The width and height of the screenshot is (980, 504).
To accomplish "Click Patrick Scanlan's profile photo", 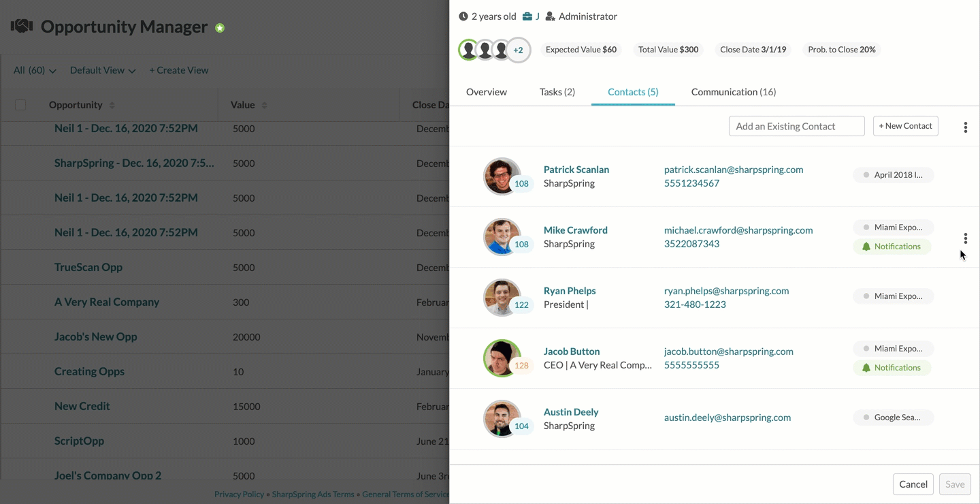I will (502, 176).
